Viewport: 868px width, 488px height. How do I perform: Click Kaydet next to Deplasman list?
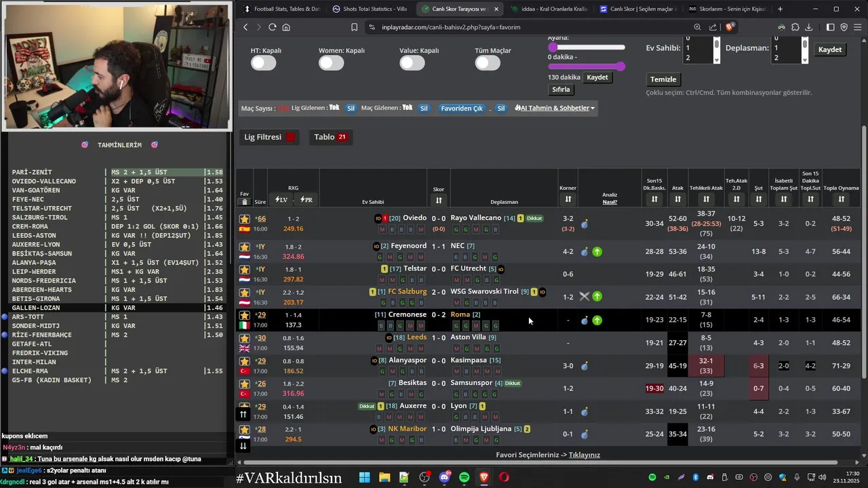point(830,49)
